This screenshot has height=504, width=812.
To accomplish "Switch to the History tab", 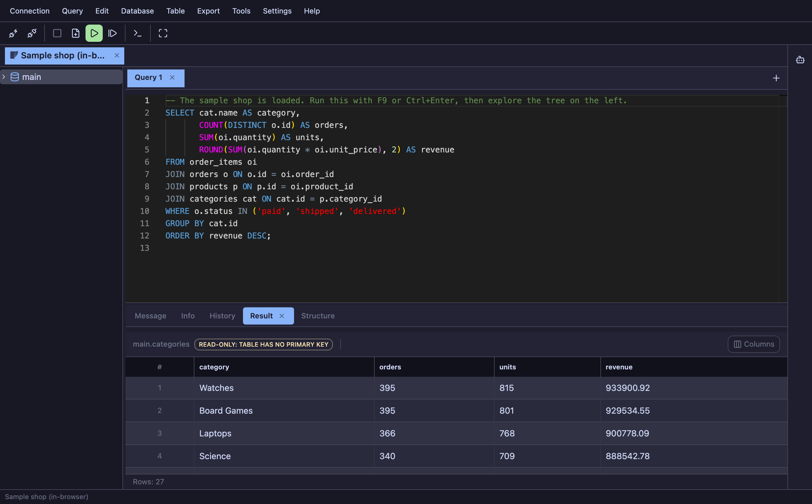I will 222,316.
